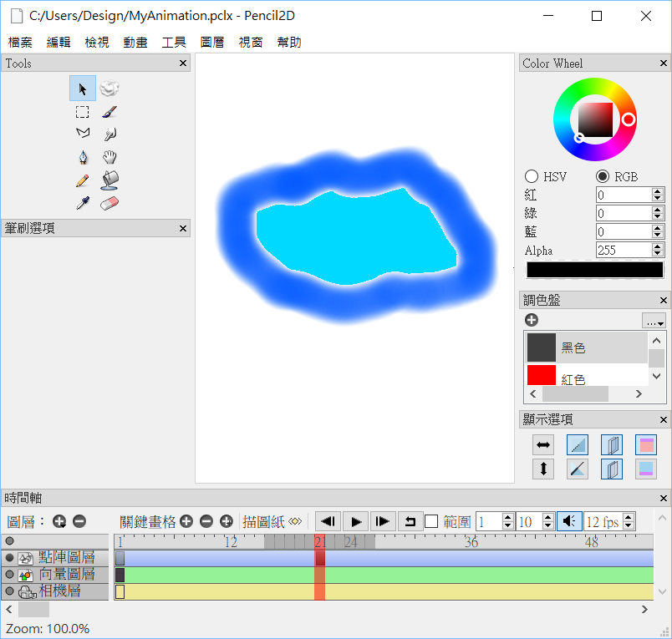The image size is (672, 639).
Task: Select the Pen tool
Action: tap(83, 157)
